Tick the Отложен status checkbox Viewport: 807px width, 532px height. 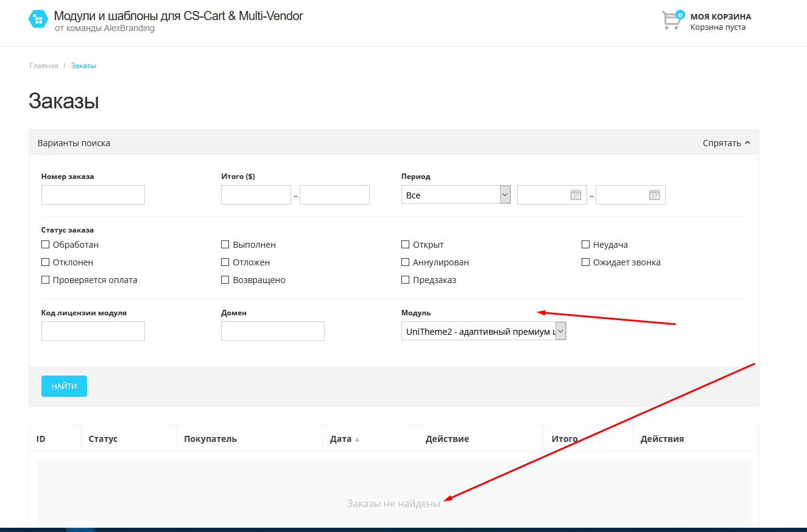coord(225,262)
